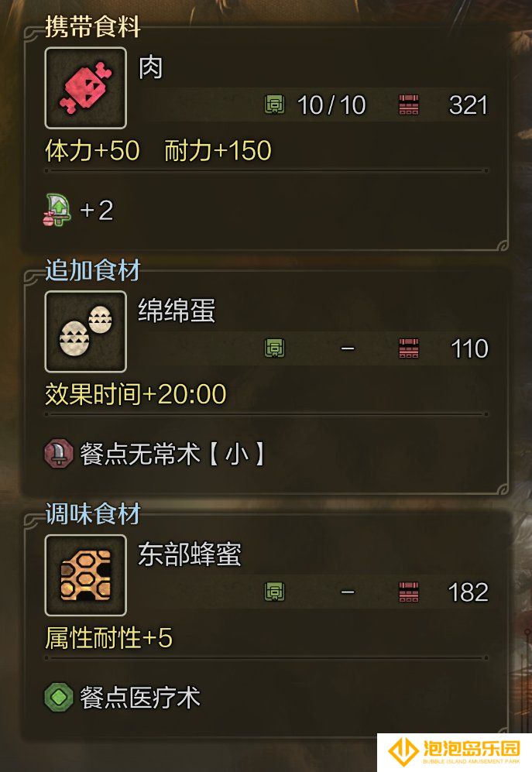The width and height of the screenshot is (532, 772).
Task: Click the 肉 ingredient name
Action: coord(151,67)
